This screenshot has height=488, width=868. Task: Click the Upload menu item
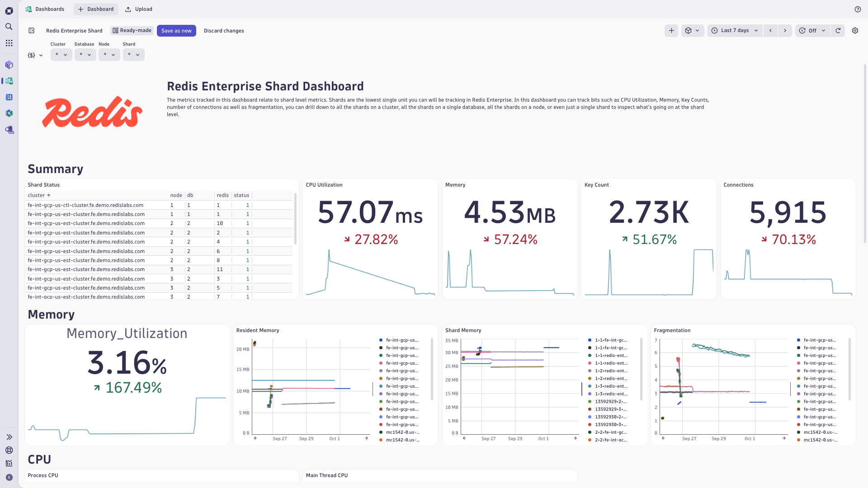[139, 9]
